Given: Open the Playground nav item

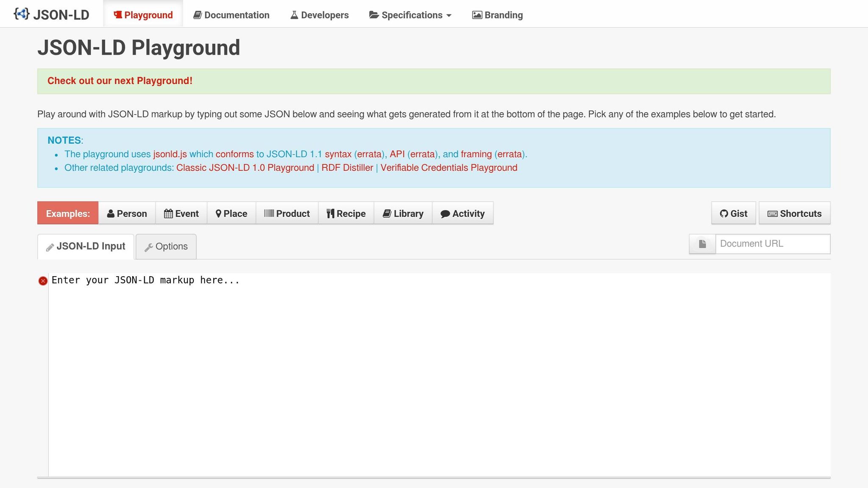Looking at the screenshot, I should [x=143, y=15].
